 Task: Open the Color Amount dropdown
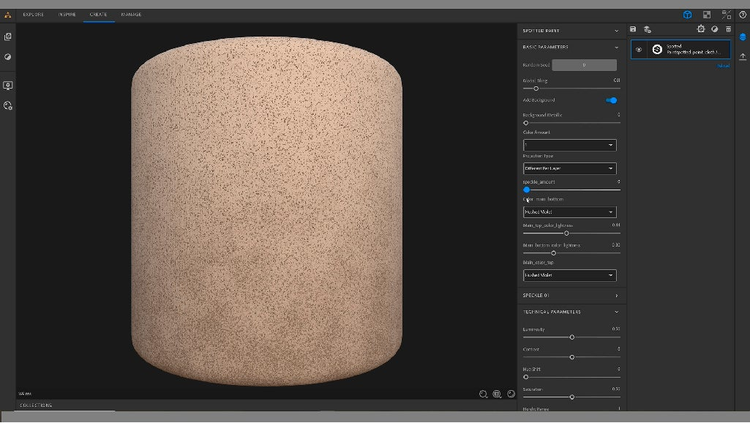(570, 145)
